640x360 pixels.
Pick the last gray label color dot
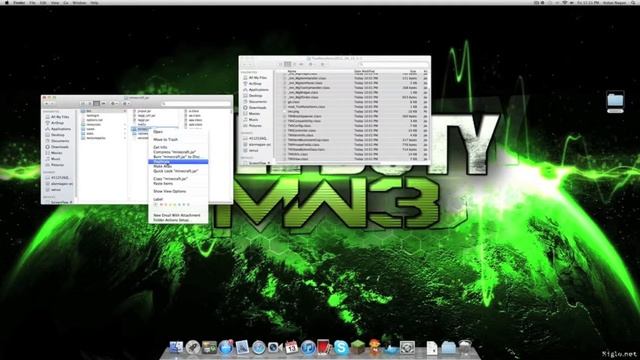click(188, 204)
